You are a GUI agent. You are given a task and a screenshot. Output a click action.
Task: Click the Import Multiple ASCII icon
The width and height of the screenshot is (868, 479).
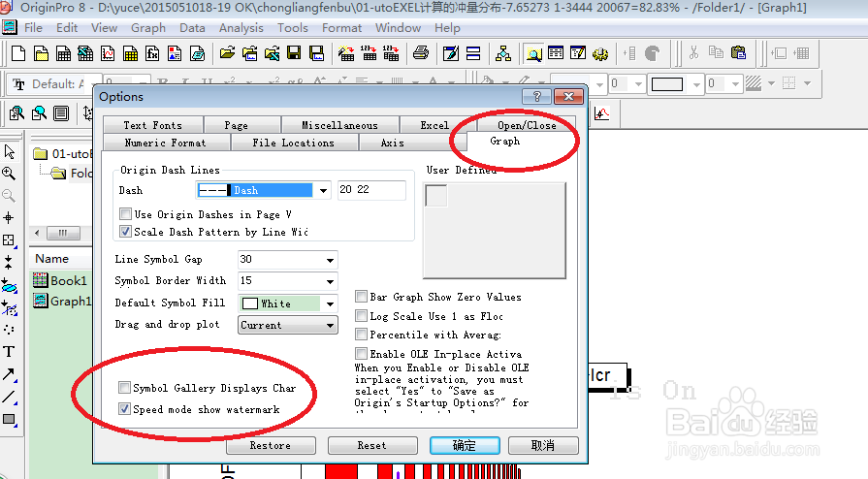click(x=391, y=53)
